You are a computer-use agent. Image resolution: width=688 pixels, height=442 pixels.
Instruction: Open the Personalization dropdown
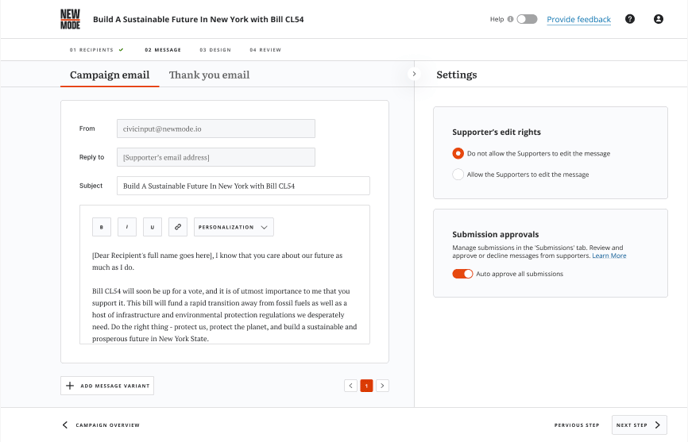coord(234,227)
